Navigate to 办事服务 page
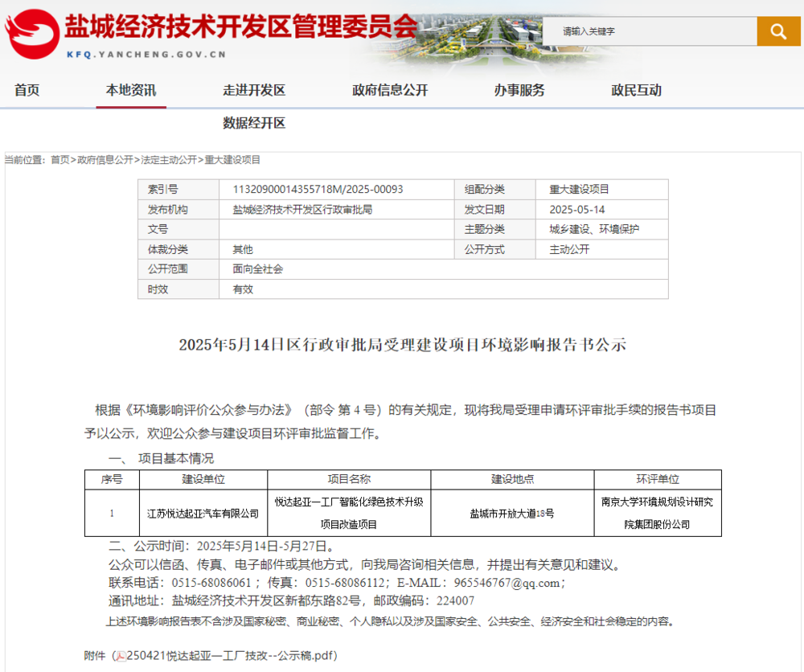 [x=519, y=90]
